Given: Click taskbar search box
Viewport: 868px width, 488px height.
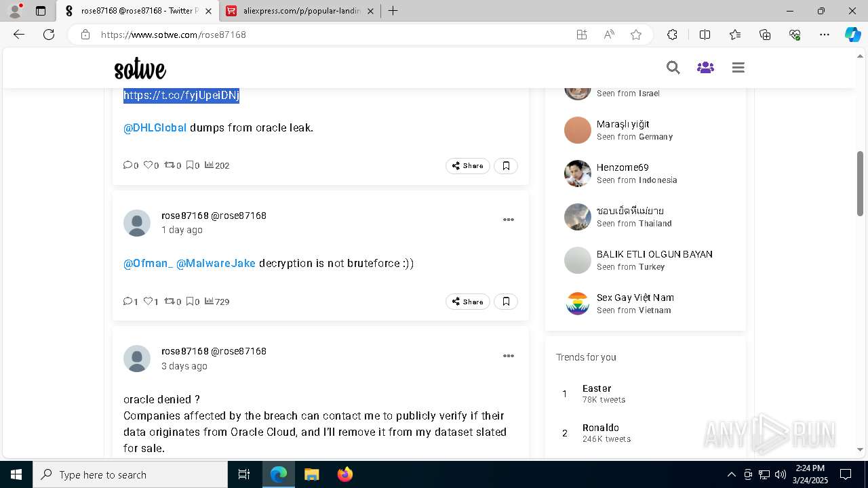Looking at the screenshot, I should (x=130, y=474).
